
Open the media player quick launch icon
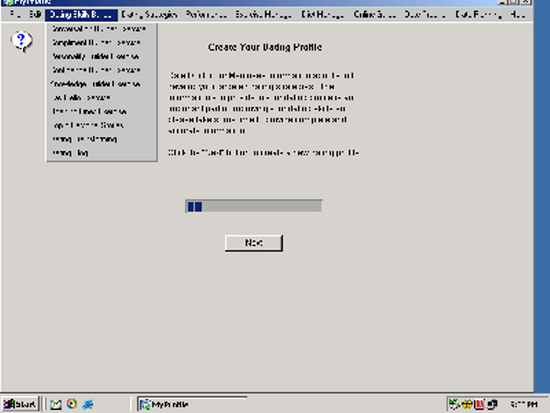72,404
